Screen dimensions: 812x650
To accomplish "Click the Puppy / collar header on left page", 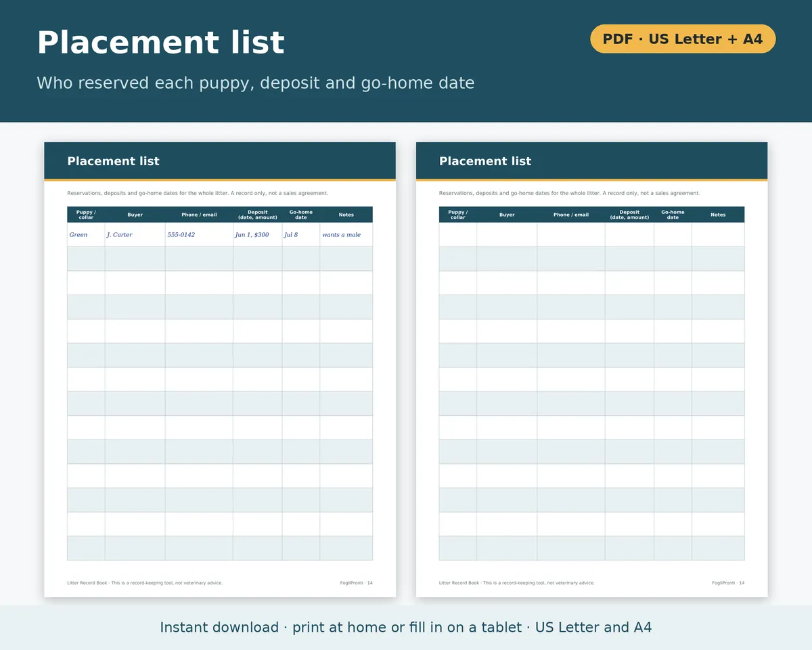I will point(86,215).
